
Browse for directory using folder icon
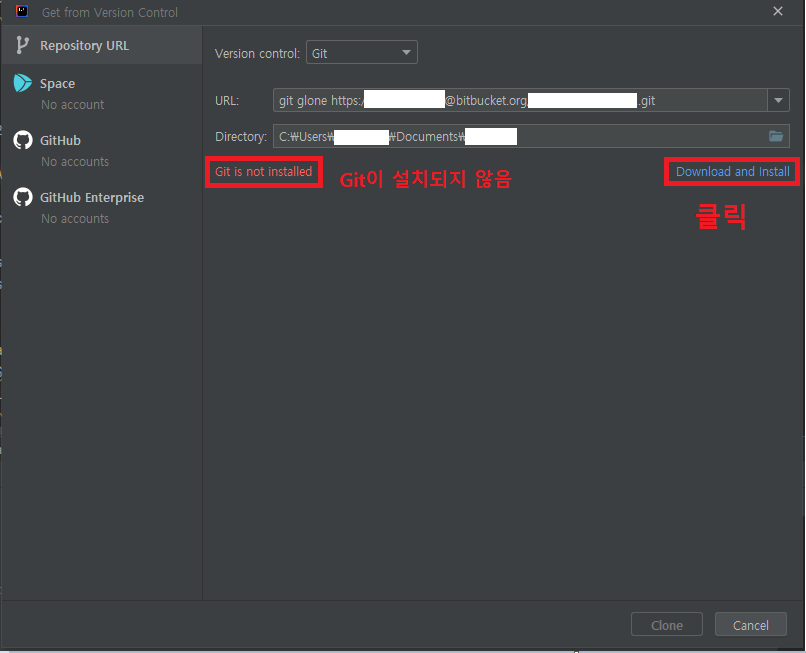776,136
